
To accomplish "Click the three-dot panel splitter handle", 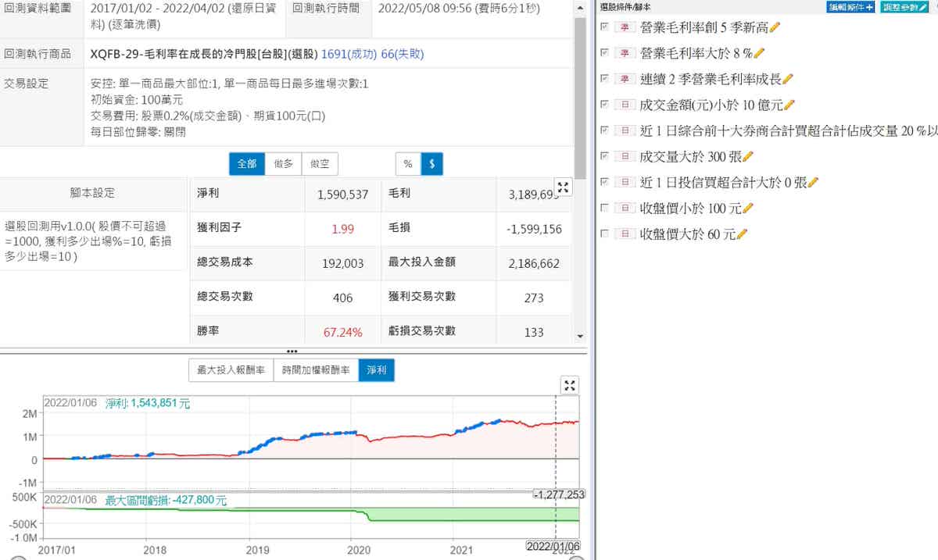I will pos(292,351).
